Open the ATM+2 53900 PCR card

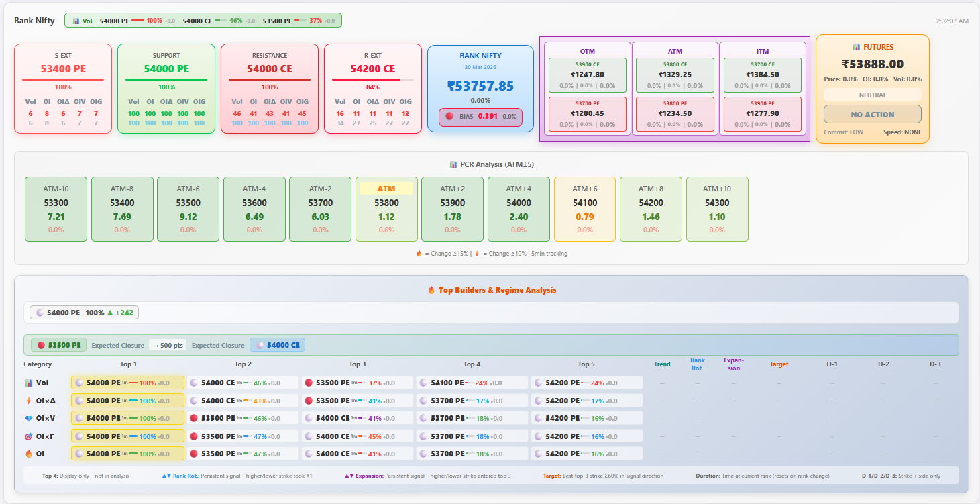tap(452, 209)
